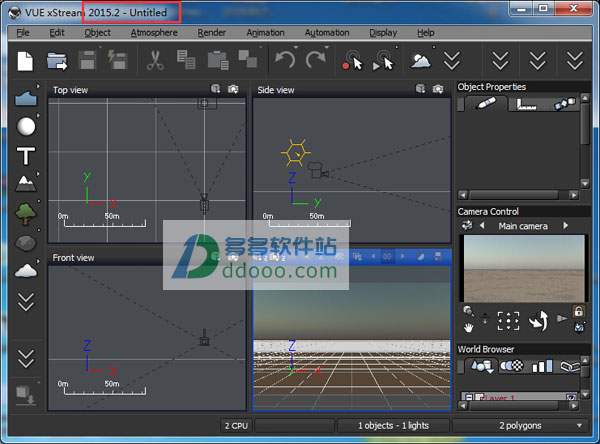This screenshot has height=444, width=600.
Task: Click Side view display options cube icon
Action: (x=421, y=89)
